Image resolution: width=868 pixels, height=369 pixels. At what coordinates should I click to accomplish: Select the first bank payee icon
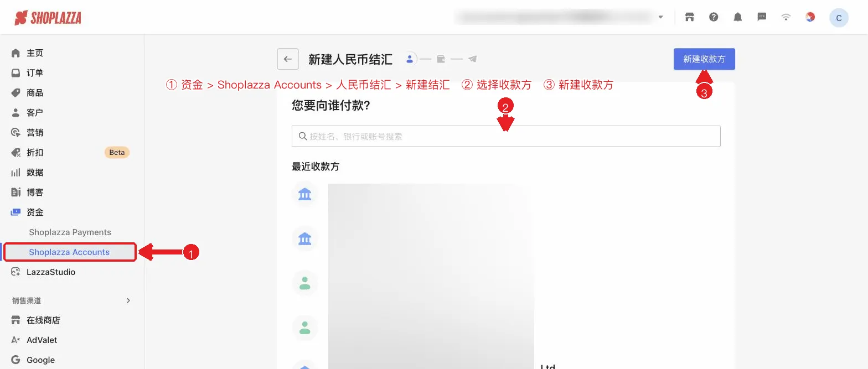[304, 194]
